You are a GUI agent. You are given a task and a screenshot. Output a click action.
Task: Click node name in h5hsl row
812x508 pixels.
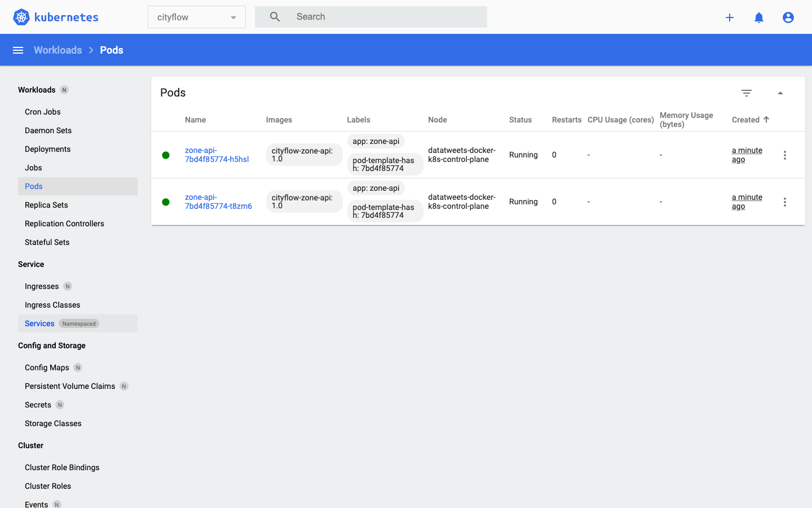462,155
